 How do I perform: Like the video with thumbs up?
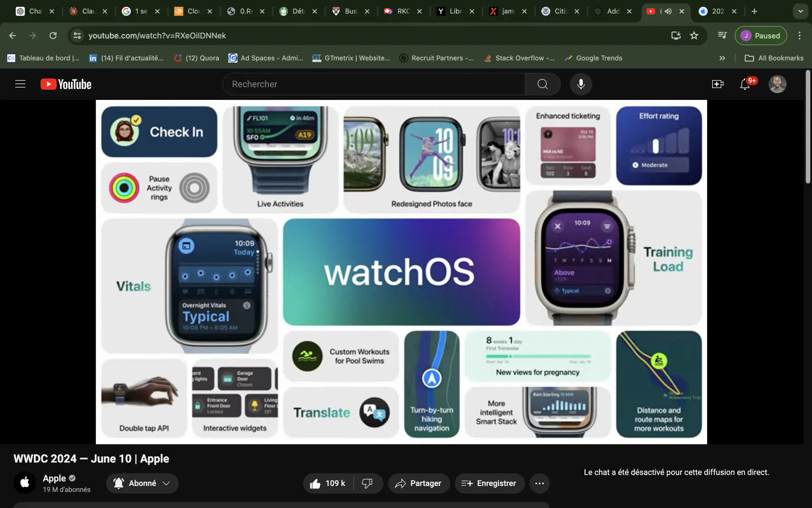coord(328,483)
